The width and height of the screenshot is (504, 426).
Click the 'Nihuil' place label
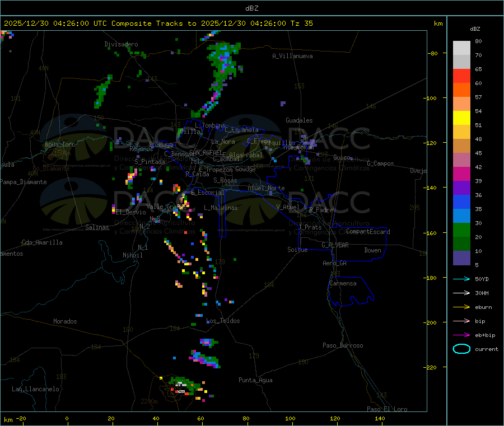point(132,255)
